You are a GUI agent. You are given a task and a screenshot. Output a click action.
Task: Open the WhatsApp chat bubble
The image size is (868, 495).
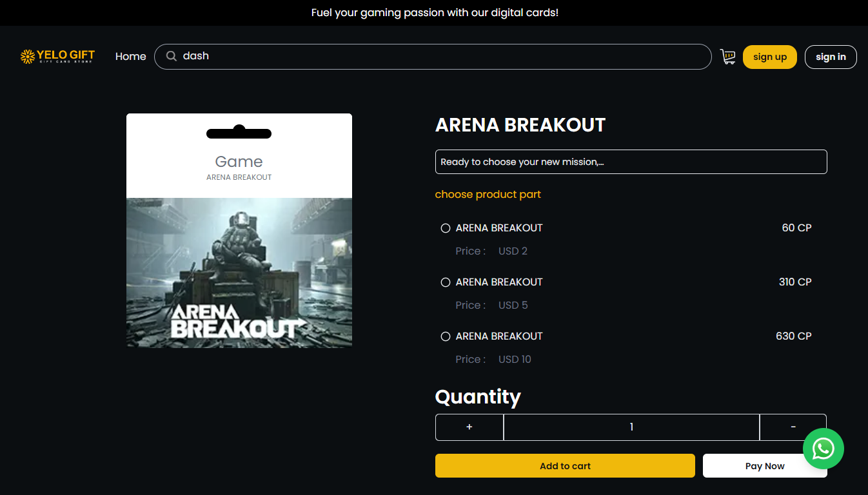pyautogui.click(x=824, y=449)
